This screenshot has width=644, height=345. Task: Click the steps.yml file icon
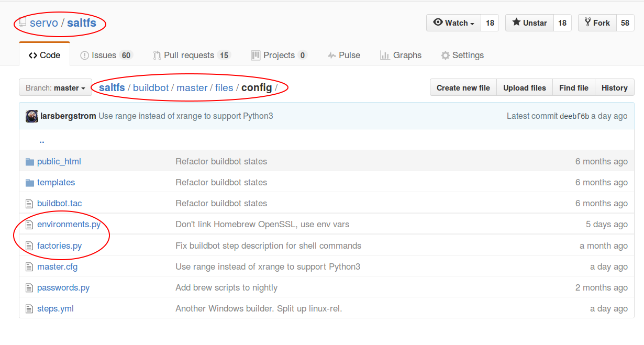click(x=29, y=308)
